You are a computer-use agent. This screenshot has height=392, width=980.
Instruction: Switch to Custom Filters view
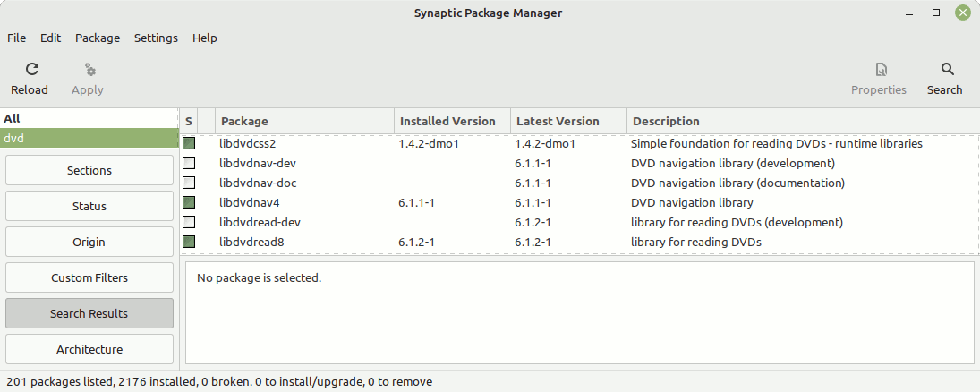[89, 277]
